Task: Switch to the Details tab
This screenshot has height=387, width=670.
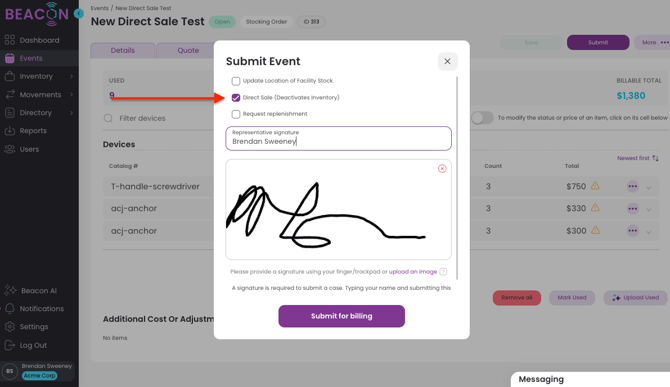Action: click(123, 50)
